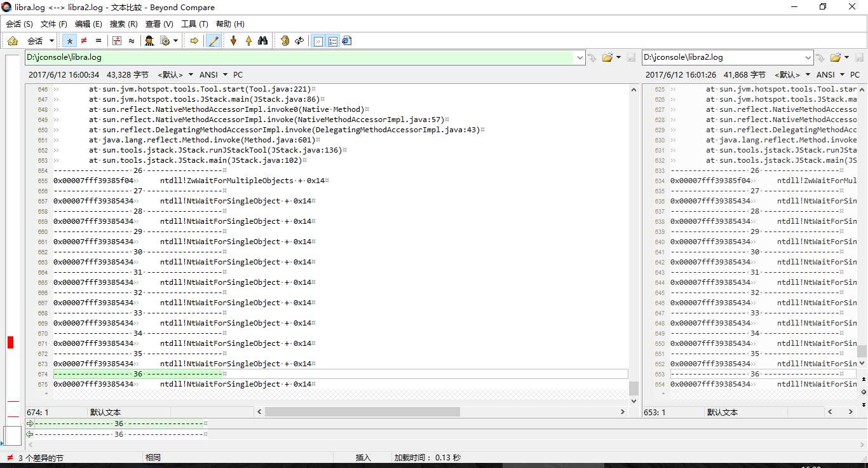Image resolution: width=868 pixels, height=468 pixels.
Task: Click the 3 个差异的节 status entry
Action: (x=41, y=458)
